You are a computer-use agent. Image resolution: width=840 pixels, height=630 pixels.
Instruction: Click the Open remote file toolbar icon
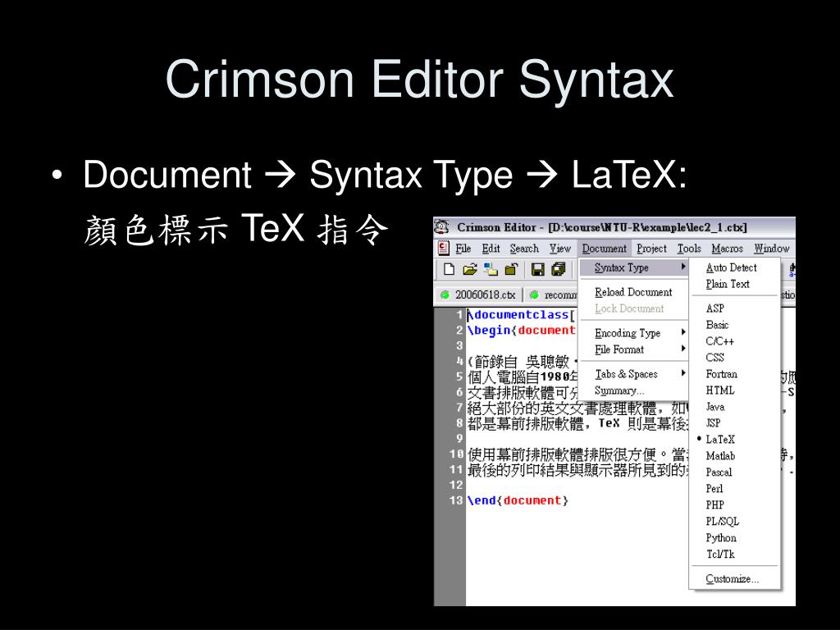point(491,269)
